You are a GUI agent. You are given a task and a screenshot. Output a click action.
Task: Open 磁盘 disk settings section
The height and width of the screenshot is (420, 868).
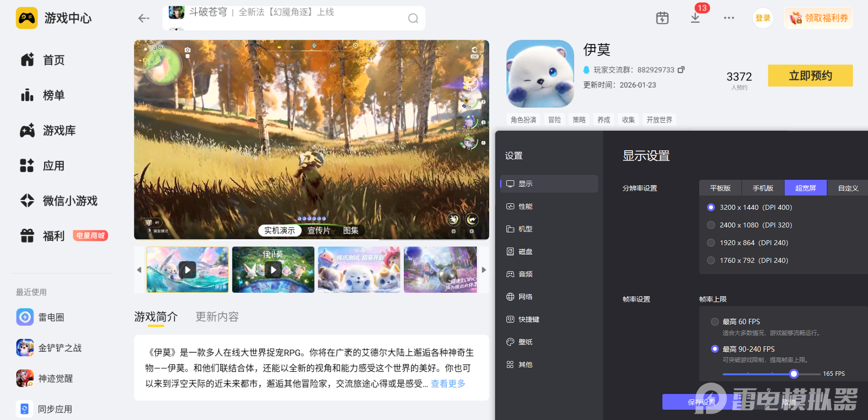(x=549, y=252)
